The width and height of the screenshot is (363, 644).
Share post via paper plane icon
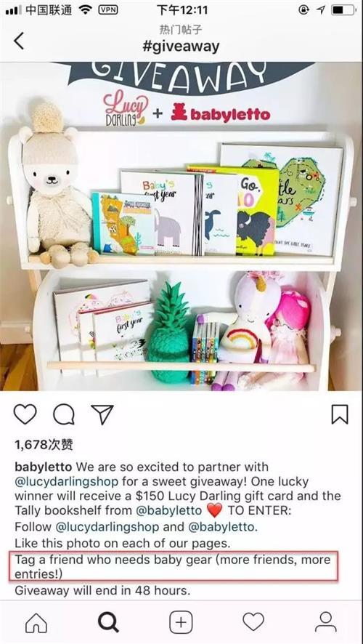(x=102, y=414)
